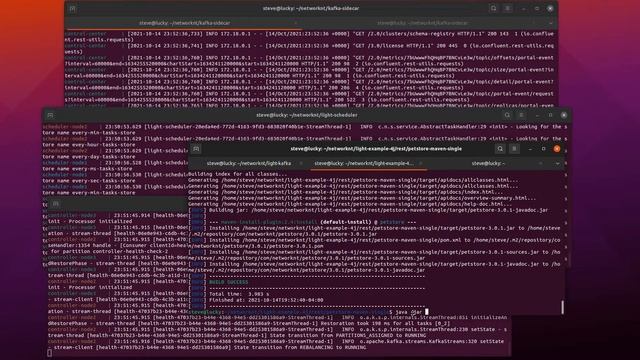The height and width of the screenshot is (360, 640).
Task: Close the light-scheduler terminal window
Action: pos(564,116)
